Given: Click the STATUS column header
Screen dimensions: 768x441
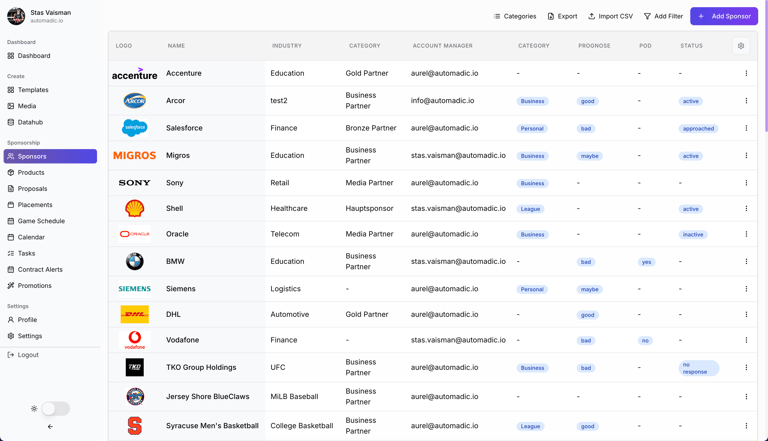Looking at the screenshot, I should click(x=692, y=46).
